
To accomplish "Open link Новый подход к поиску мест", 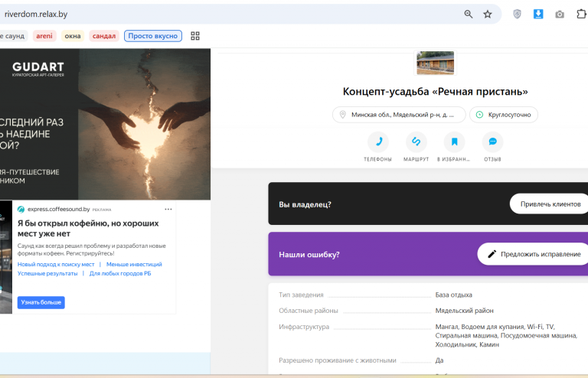I will click(56, 265).
